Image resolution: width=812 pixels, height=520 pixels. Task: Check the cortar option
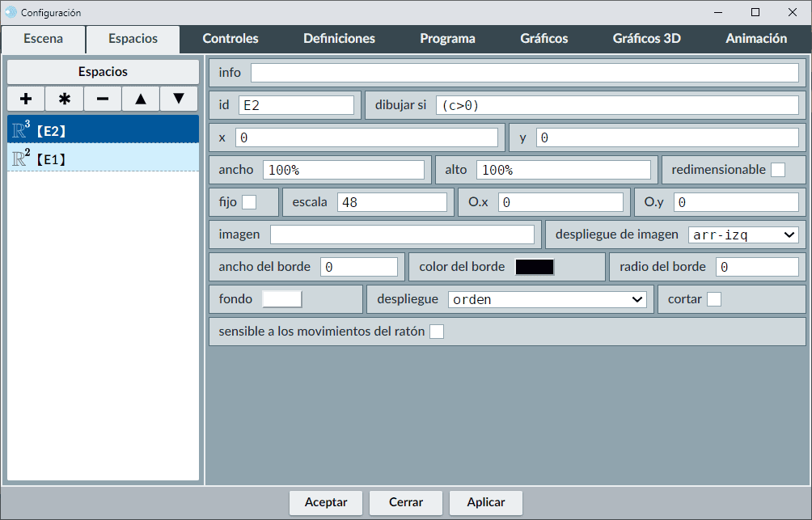point(714,299)
